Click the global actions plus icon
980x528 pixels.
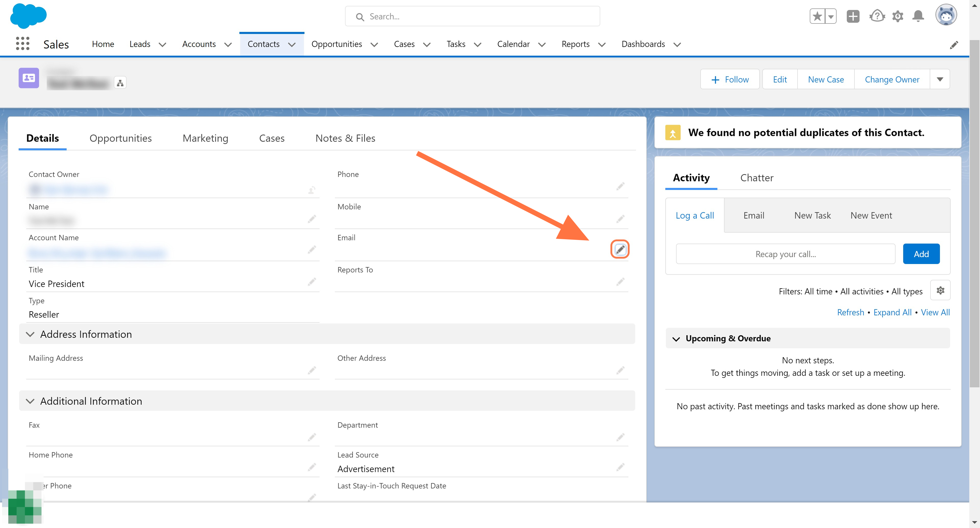(x=853, y=16)
